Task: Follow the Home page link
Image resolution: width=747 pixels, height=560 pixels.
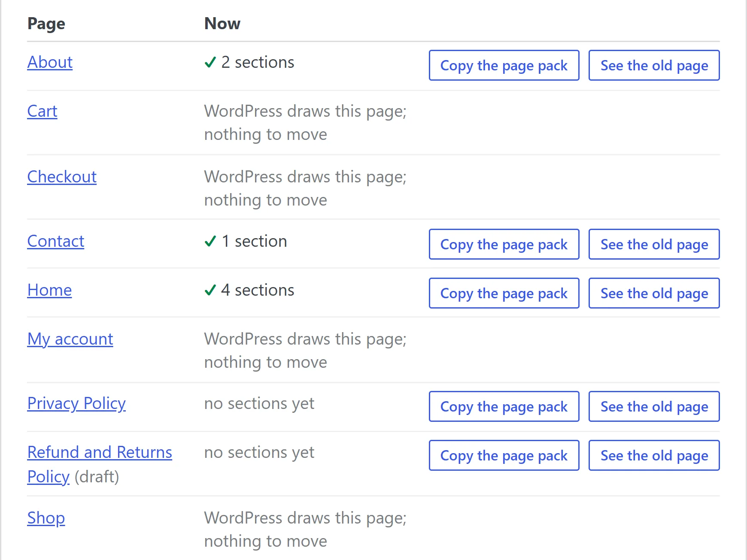Action: 49,290
